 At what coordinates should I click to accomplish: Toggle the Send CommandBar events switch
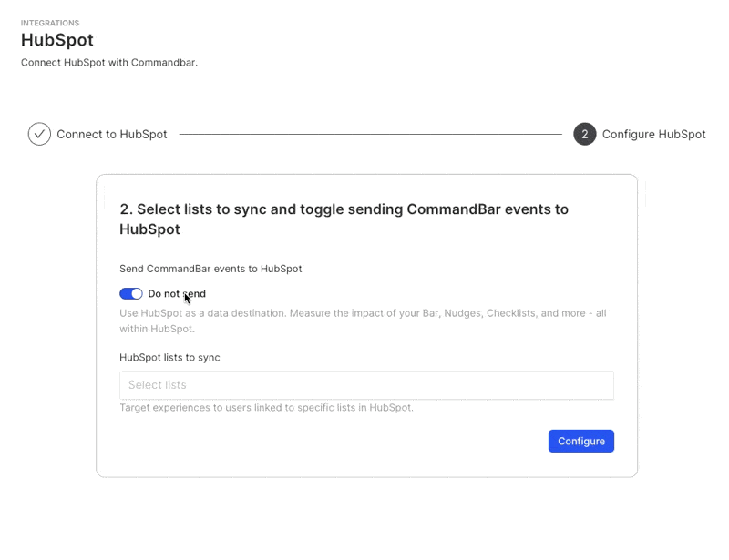pyautogui.click(x=131, y=294)
